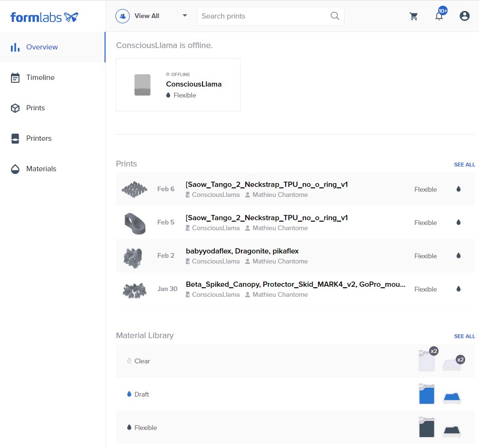The width and height of the screenshot is (479, 448).
Task: Click the Flexible resin tank icon
Action: tap(452, 431)
